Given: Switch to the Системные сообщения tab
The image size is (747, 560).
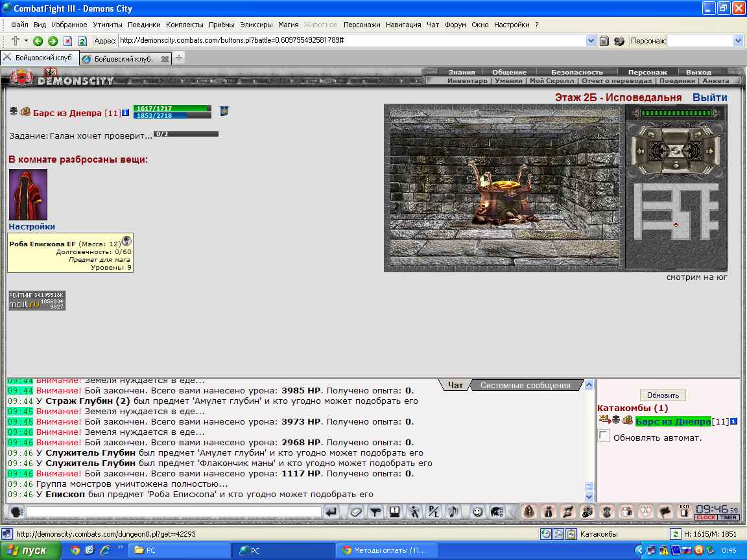Looking at the screenshot, I should (x=525, y=385).
